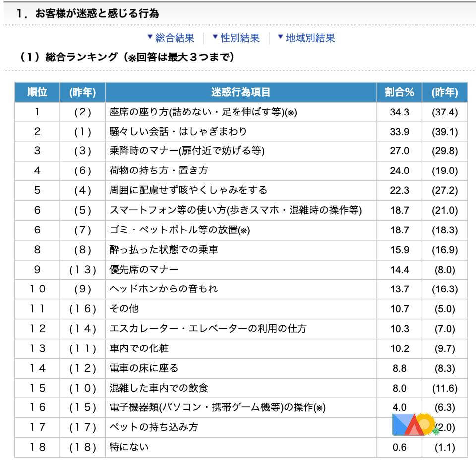Click the 総合ランキング subheading

[126, 58]
